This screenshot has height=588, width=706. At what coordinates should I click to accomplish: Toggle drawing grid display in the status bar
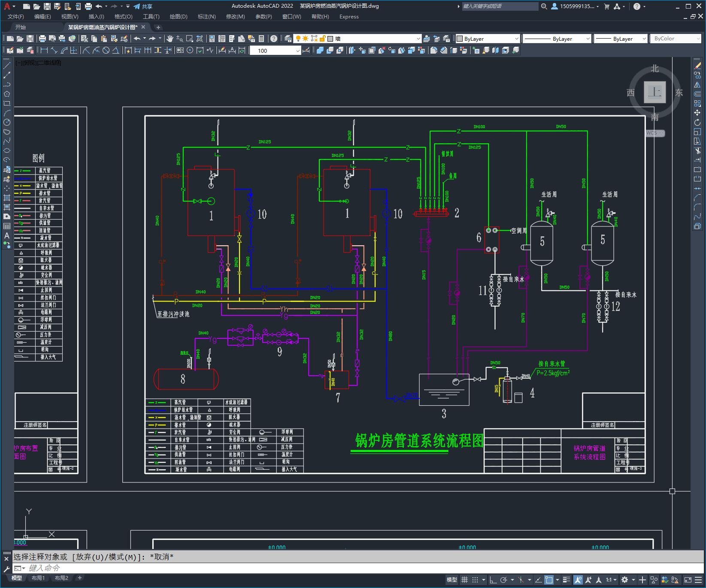(464, 580)
